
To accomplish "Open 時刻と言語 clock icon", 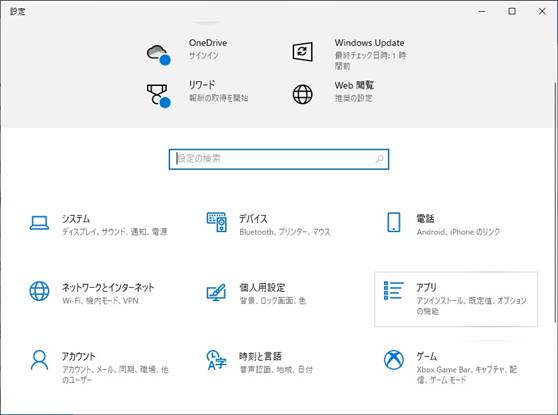I will pyautogui.click(x=216, y=360).
